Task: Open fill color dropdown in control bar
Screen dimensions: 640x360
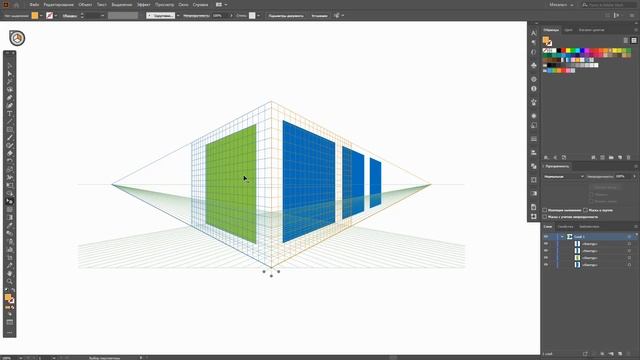Action: click(41, 16)
